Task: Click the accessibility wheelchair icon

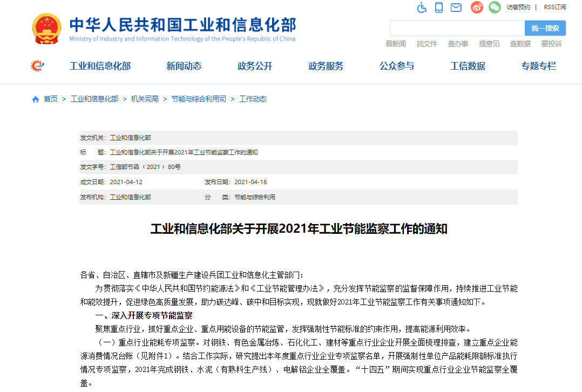Action: click(422, 8)
